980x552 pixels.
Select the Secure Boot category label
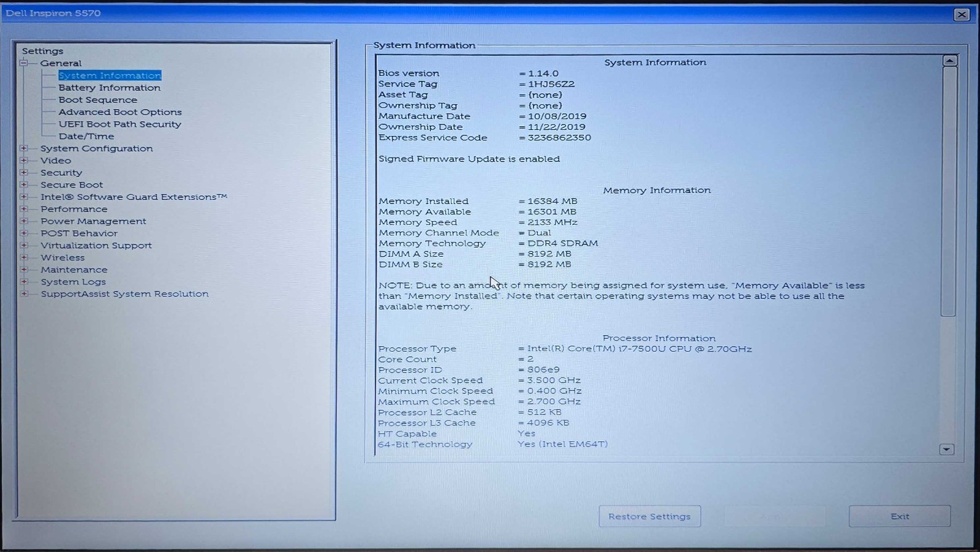71,184
